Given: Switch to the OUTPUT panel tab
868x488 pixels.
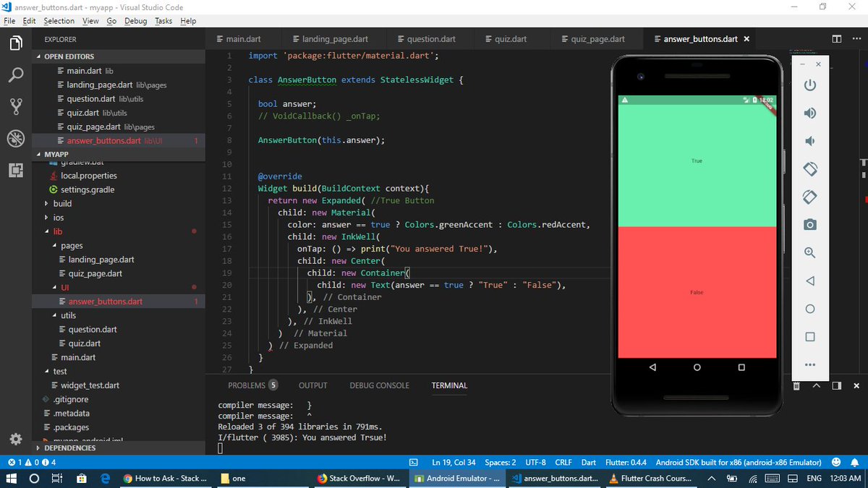Looking at the screenshot, I should [x=313, y=386].
